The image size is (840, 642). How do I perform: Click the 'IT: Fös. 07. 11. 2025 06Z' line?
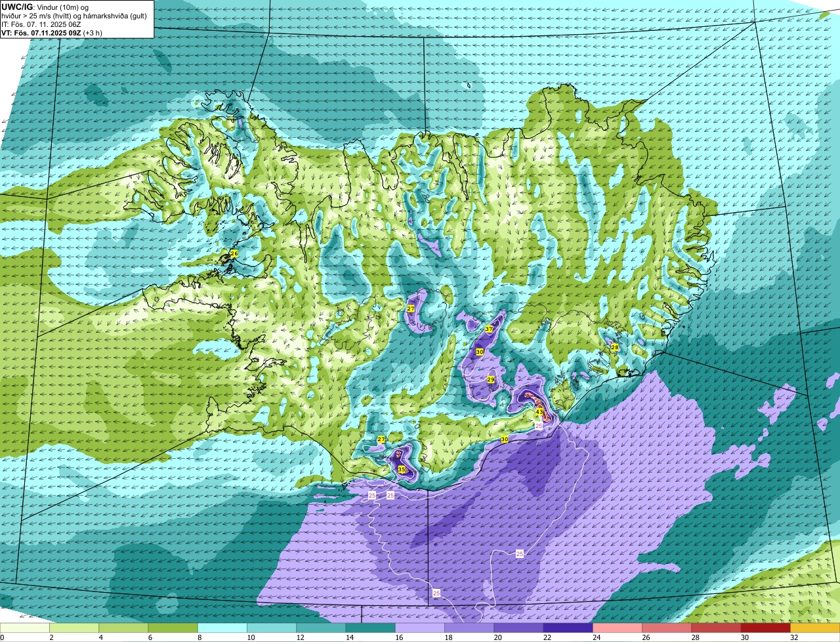click(41, 24)
